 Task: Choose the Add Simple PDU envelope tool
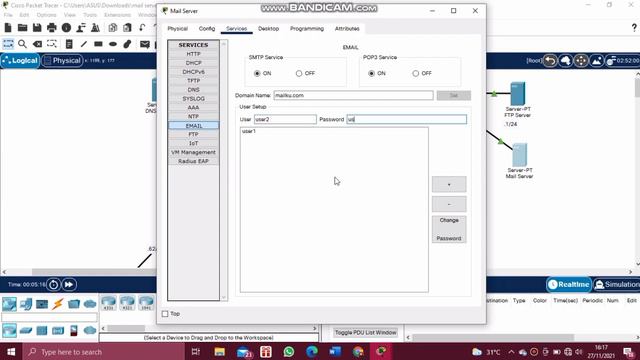click(x=145, y=44)
